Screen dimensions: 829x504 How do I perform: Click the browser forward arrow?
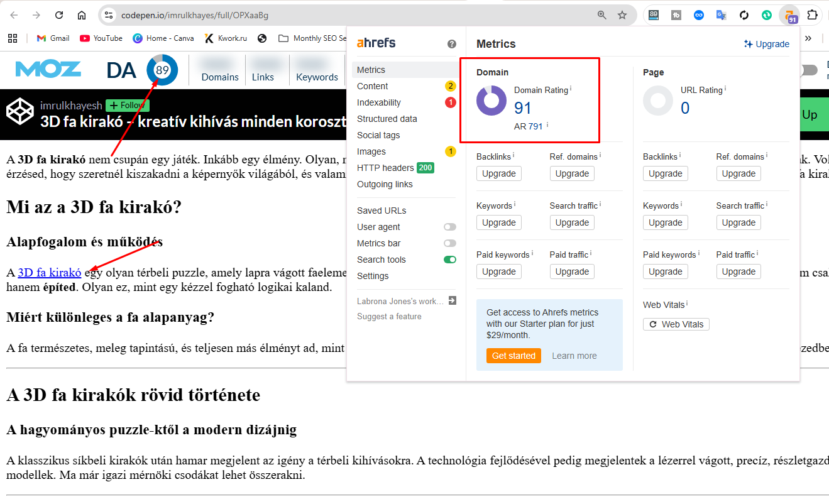36,15
